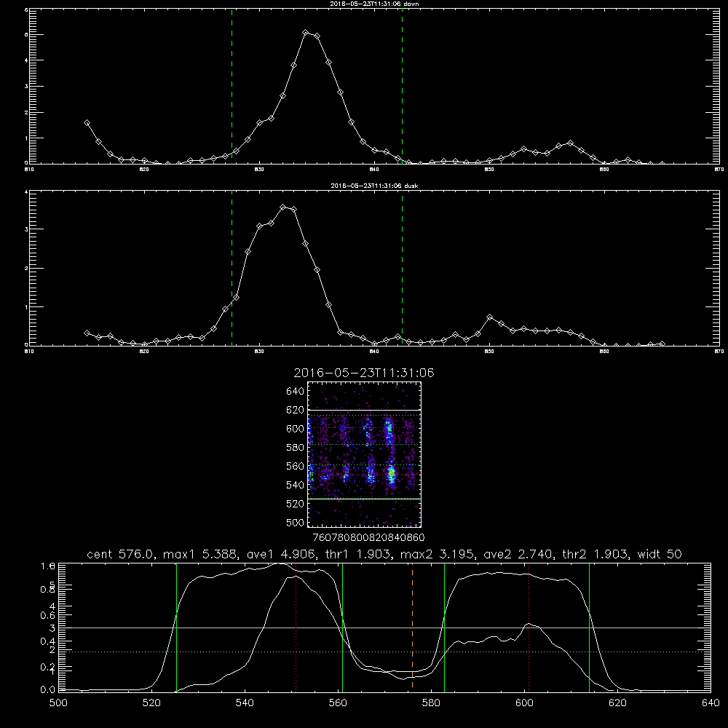728x728 pixels.
Task: Click the 'thr2 1.903' value
Action: point(596,554)
